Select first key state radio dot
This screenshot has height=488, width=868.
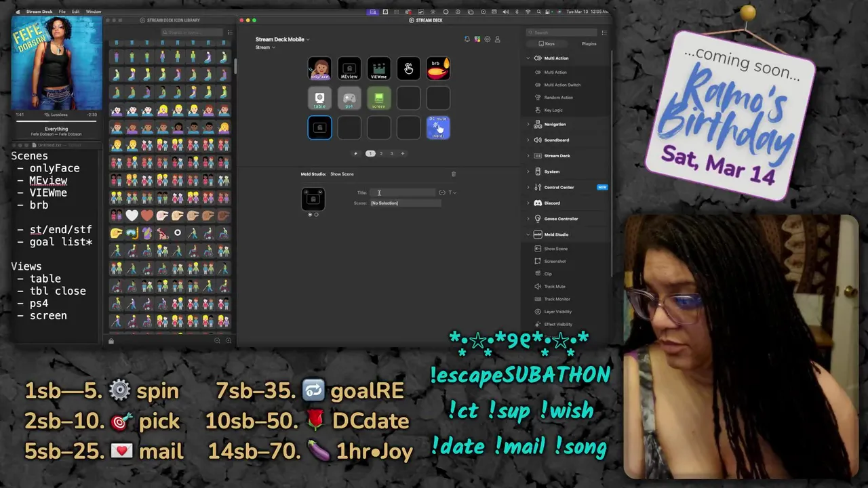pyautogui.click(x=311, y=214)
